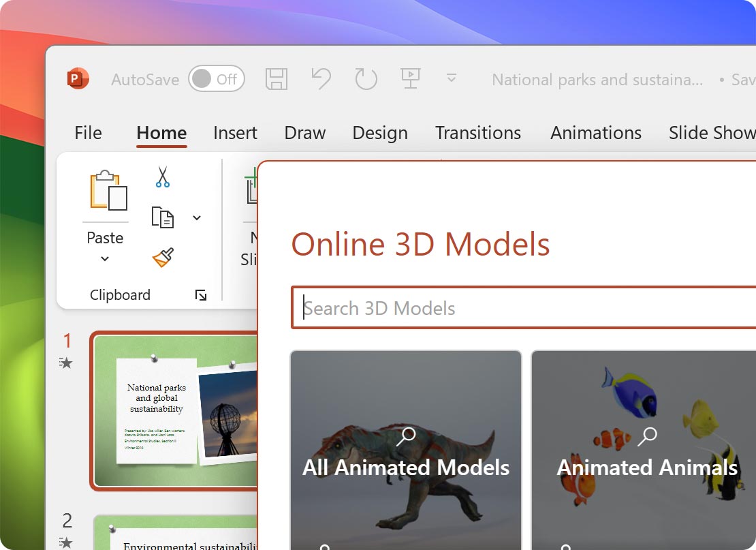Click the Search 3D Models field

click(524, 308)
